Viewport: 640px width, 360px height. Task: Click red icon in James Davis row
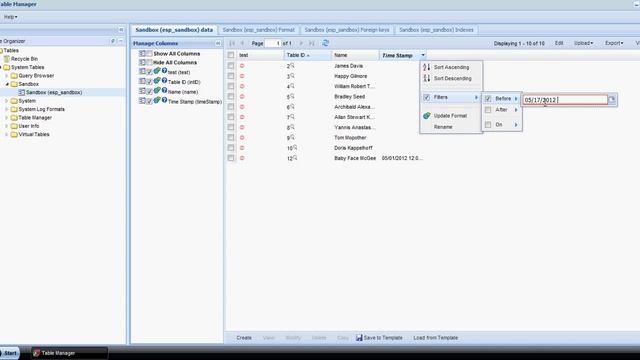(242, 66)
